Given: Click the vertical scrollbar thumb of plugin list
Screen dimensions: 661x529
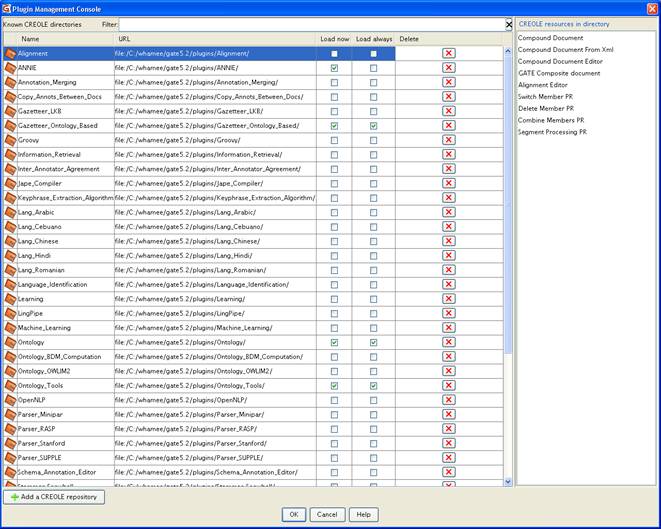Looking at the screenshot, I should point(508,204).
